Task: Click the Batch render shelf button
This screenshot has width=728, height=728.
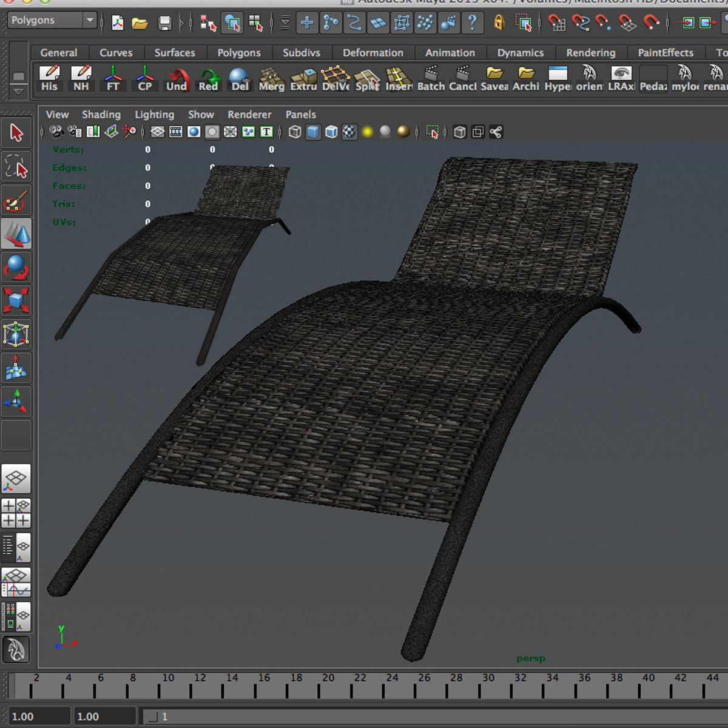Action: point(431,78)
